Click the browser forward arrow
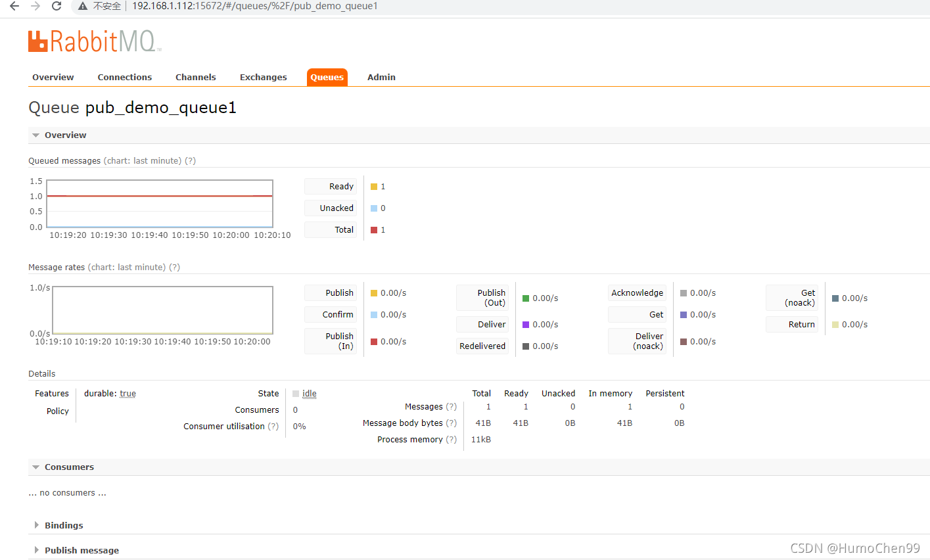 coord(35,6)
